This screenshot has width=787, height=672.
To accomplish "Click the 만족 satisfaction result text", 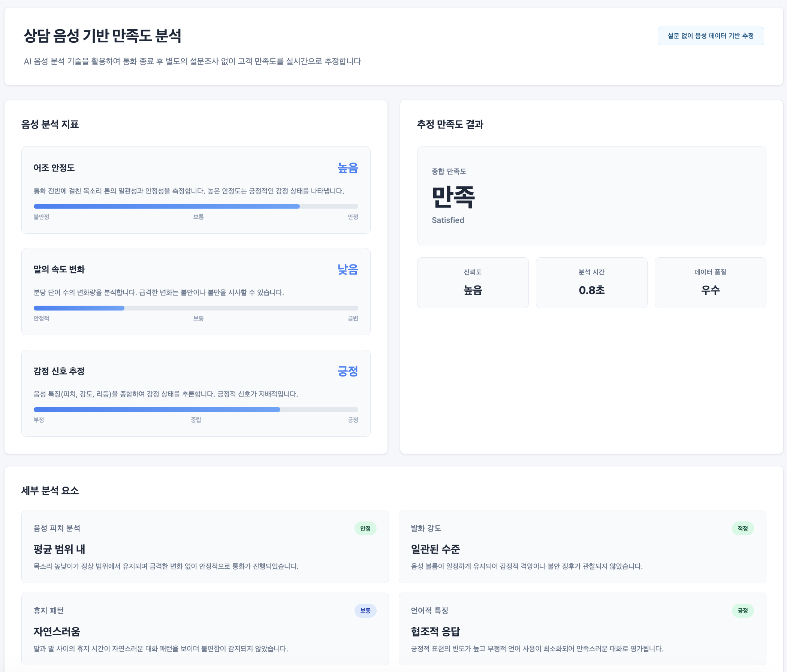I will click(x=454, y=197).
